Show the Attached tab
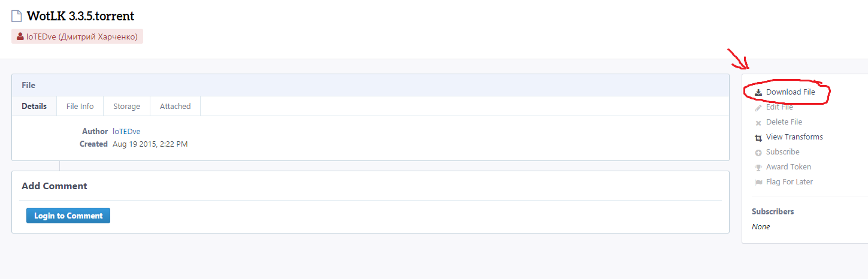The image size is (868, 279). 175,106
